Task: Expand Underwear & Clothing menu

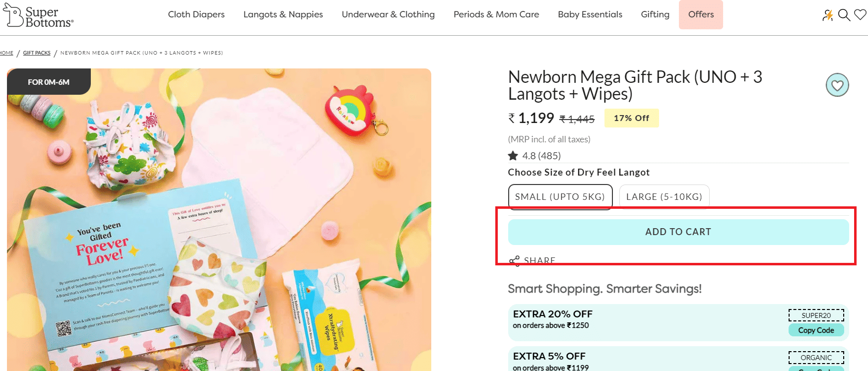Action: coord(388,14)
